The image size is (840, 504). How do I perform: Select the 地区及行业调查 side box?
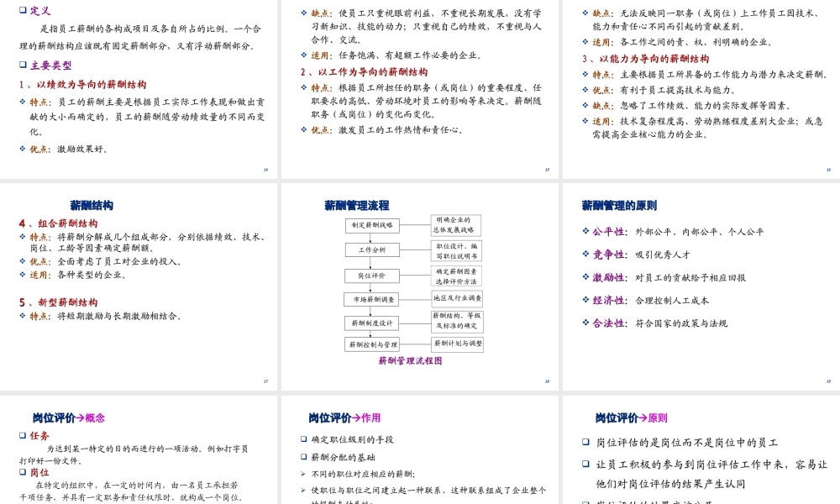click(459, 298)
